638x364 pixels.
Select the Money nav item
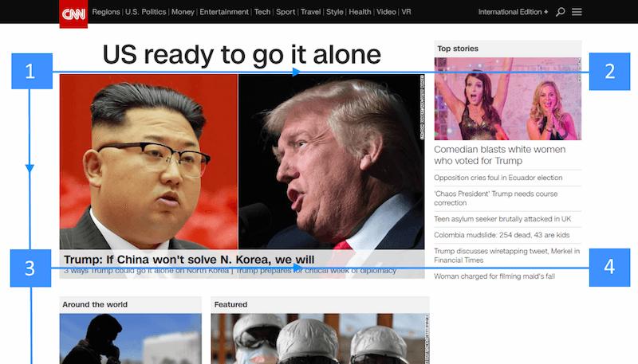click(x=183, y=12)
